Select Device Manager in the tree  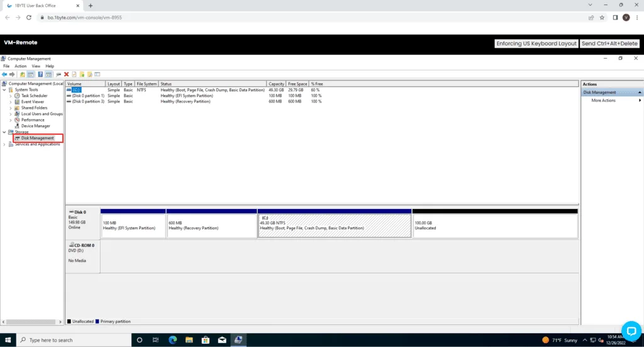tap(35, 126)
